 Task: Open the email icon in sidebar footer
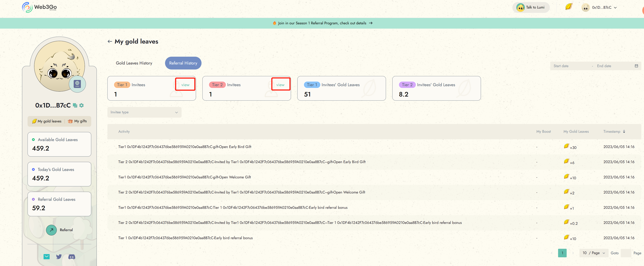click(x=47, y=256)
